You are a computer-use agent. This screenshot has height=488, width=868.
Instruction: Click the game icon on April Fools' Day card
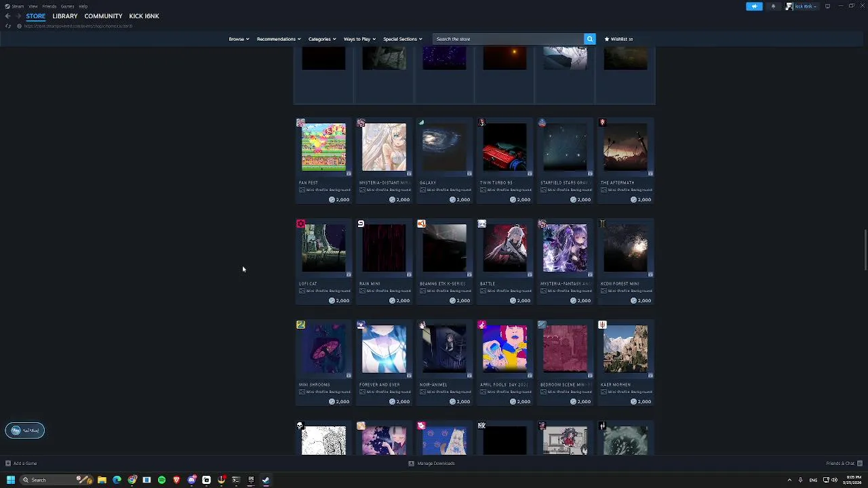(x=481, y=325)
